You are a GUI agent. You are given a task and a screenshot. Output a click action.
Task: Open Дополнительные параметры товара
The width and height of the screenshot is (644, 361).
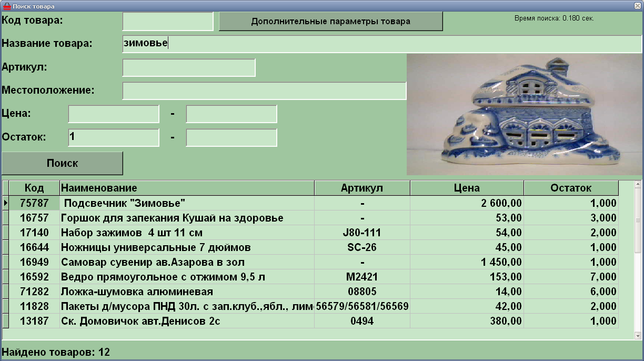330,22
